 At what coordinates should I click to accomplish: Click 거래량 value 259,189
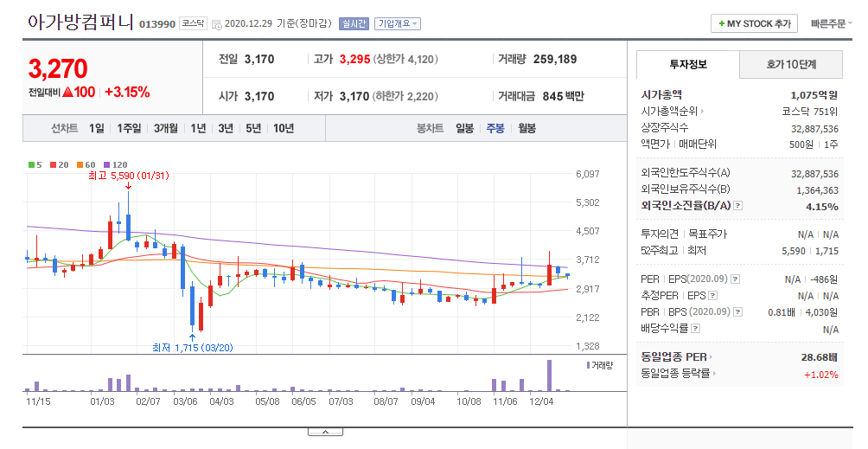[x=555, y=59]
